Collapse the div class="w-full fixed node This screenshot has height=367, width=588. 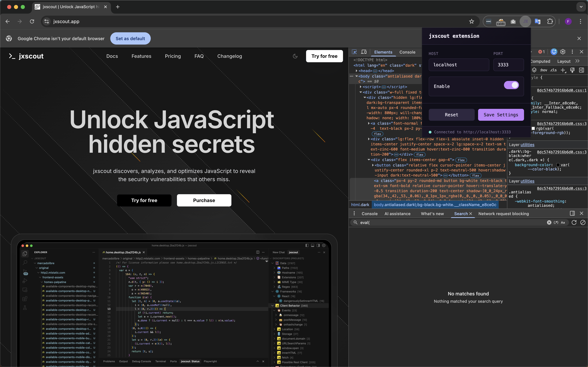[x=361, y=92]
